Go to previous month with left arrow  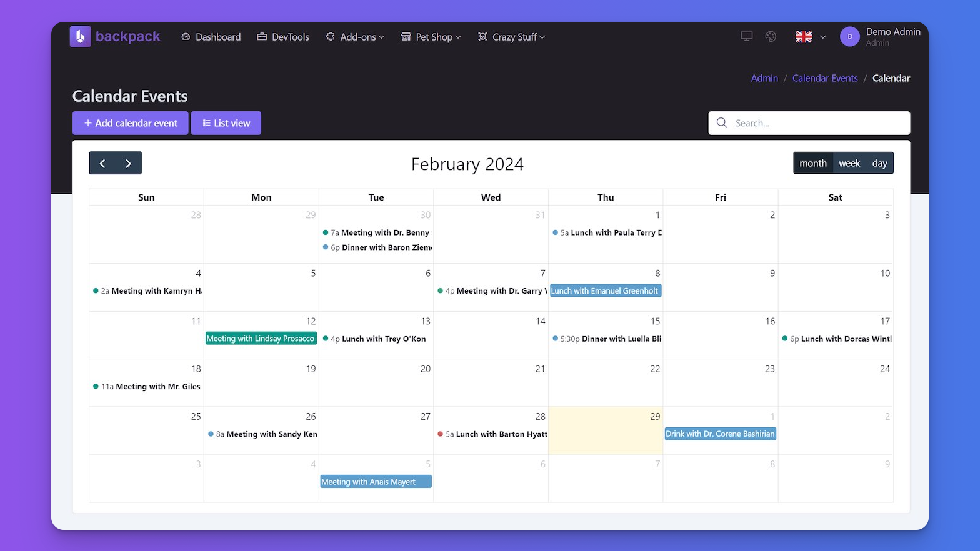pyautogui.click(x=102, y=163)
